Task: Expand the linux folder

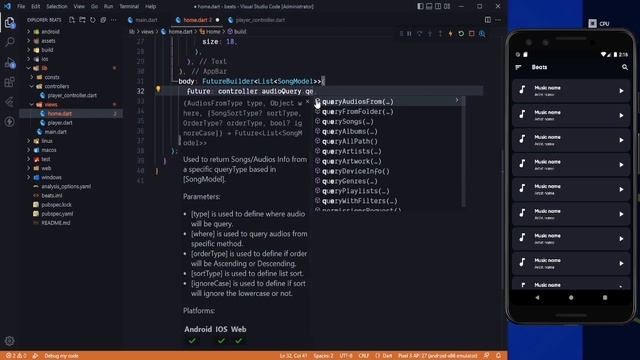Action: coord(29,141)
